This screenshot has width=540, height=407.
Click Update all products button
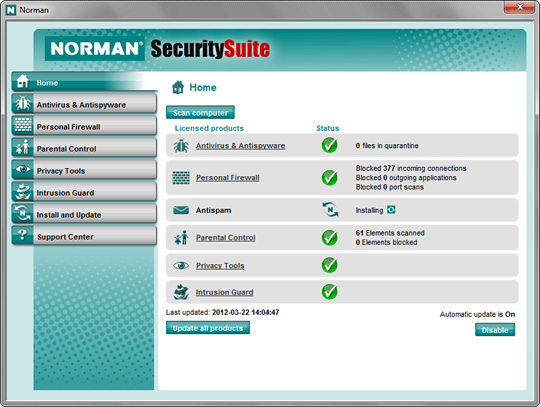point(208,328)
